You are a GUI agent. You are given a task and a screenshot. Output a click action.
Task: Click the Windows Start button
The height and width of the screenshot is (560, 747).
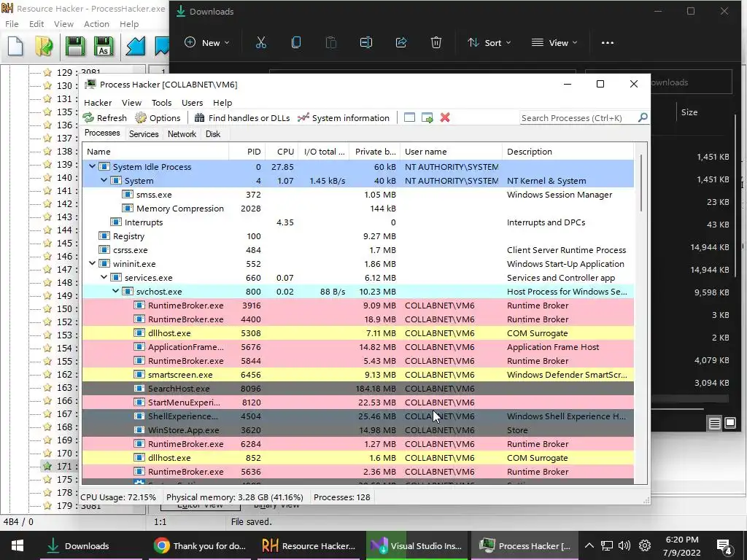pyautogui.click(x=18, y=545)
